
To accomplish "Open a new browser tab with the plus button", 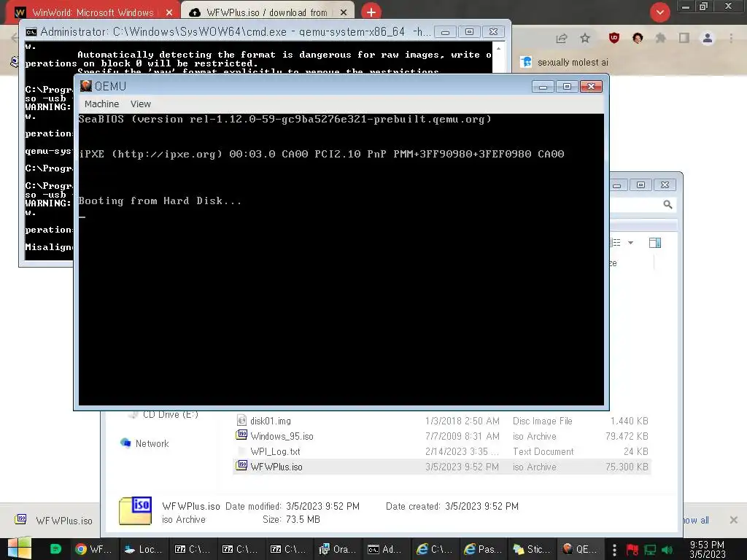I will [371, 12].
